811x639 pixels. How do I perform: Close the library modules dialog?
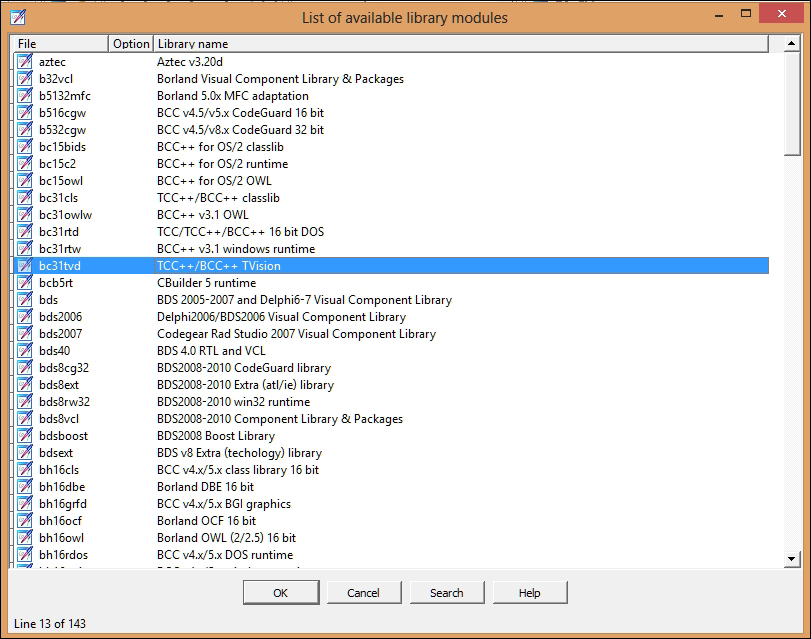point(781,13)
